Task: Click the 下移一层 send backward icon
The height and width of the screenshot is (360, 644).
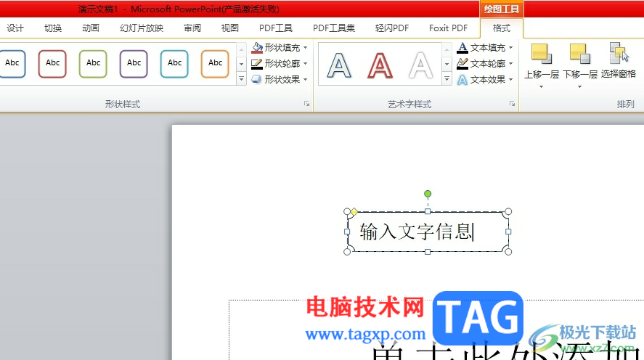Action: [x=579, y=54]
